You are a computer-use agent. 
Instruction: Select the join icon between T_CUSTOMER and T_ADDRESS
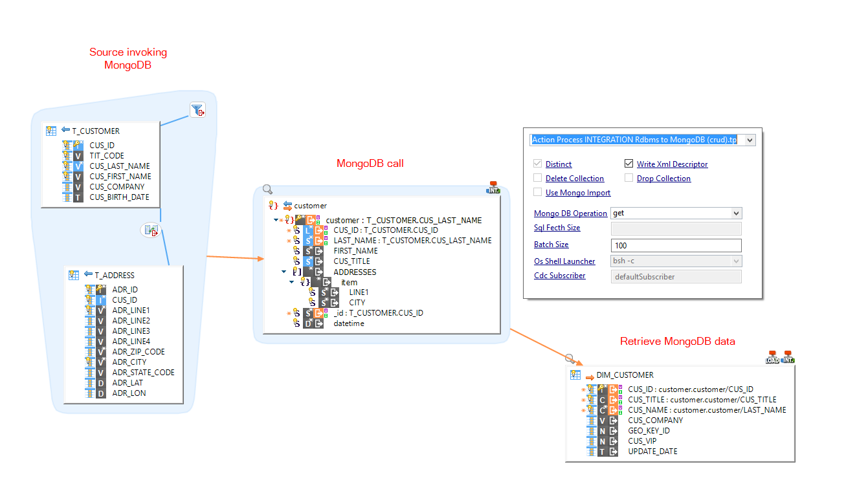pos(150,230)
